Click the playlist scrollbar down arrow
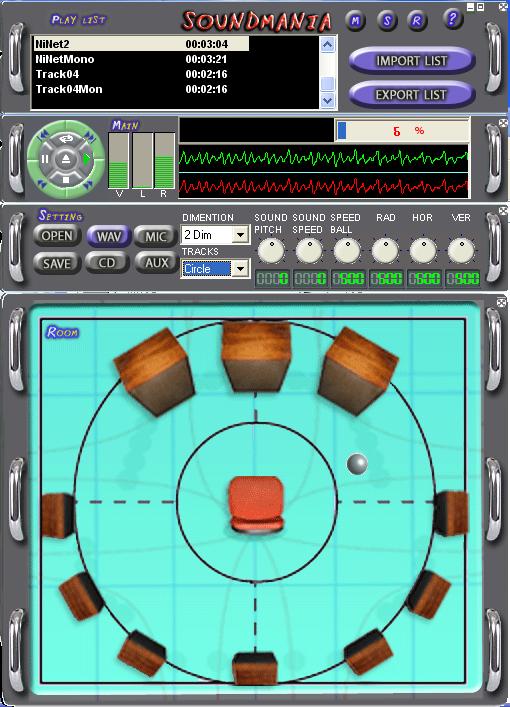Image resolution: width=510 pixels, height=707 pixels. tap(327, 101)
